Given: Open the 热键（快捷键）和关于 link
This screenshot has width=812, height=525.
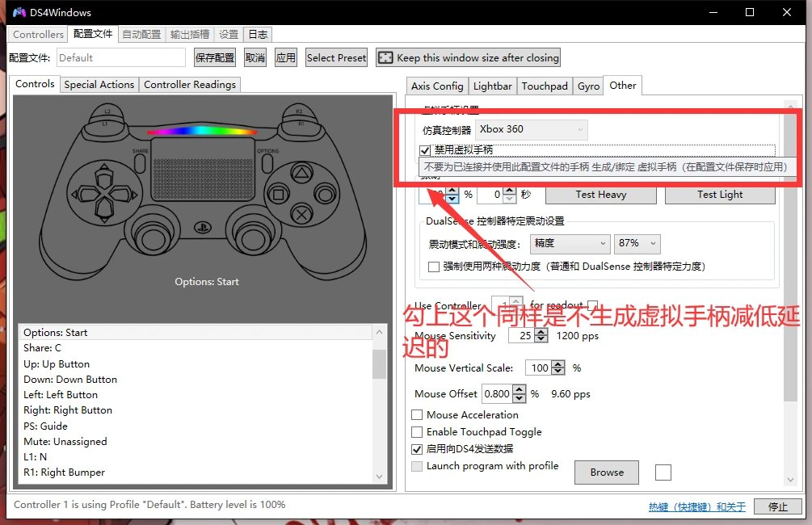Looking at the screenshot, I should click(697, 507).
